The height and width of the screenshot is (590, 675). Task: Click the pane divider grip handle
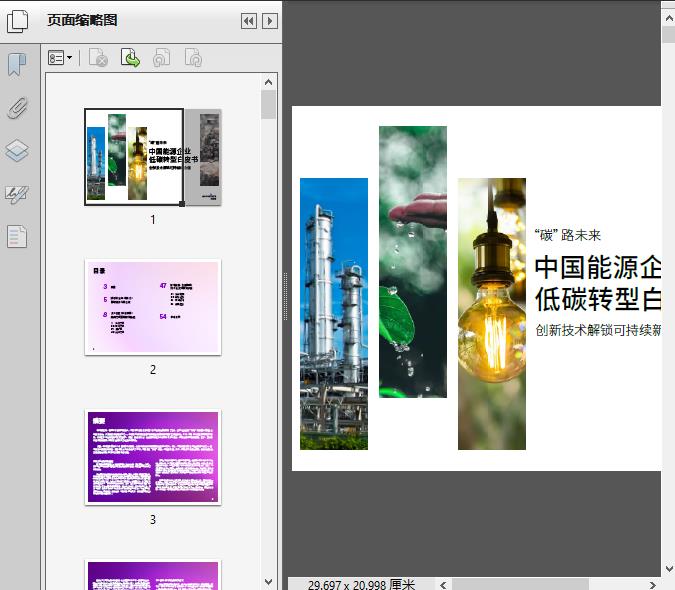coord(285,296)
